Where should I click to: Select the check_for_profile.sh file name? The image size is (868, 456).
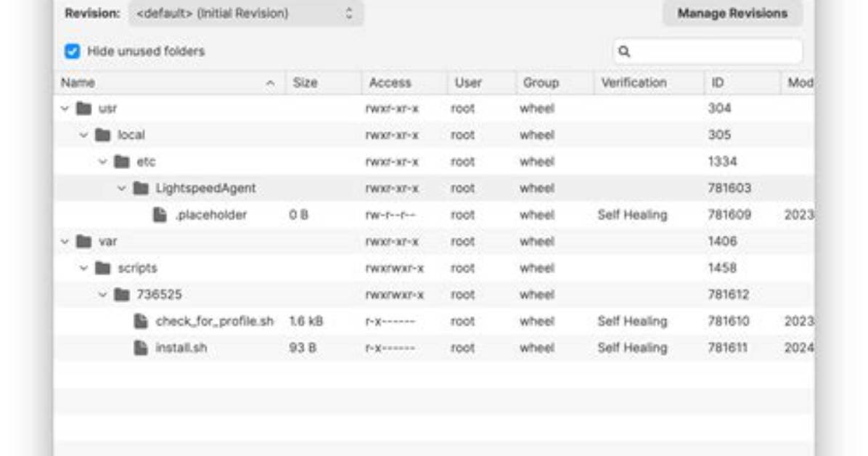[215, 322]
